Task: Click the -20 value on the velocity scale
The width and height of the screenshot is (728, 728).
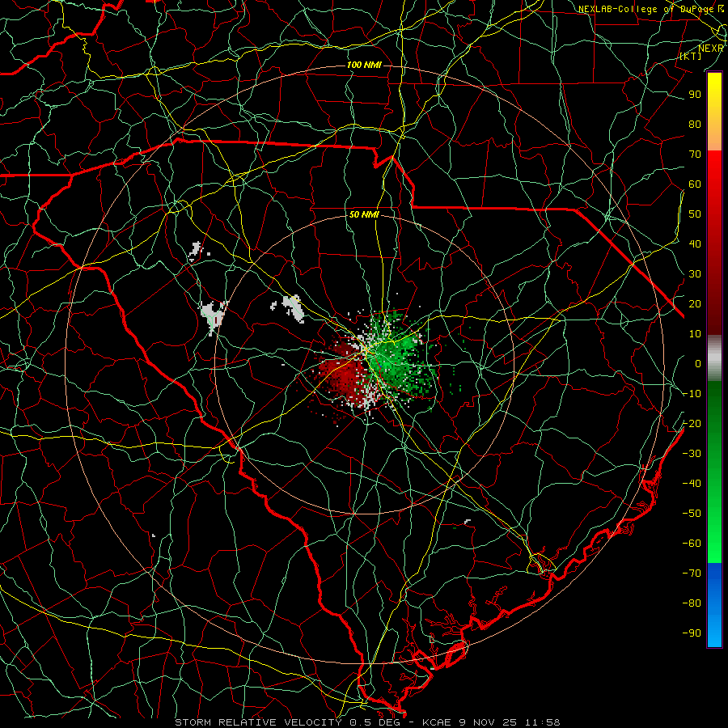Action: (x=692, y=423)
